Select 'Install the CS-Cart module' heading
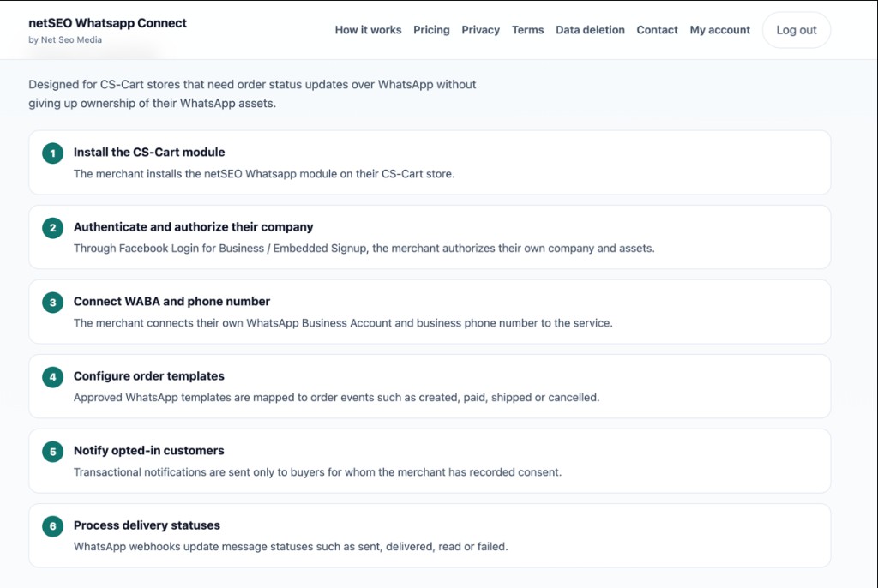The width and height of the screenshot is (878, 588). click(149, 153)
